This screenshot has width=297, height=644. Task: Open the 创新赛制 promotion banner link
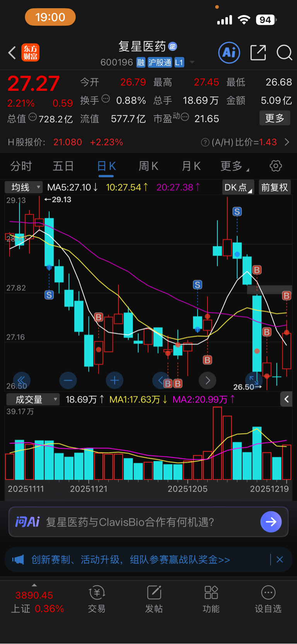point(131,560)
